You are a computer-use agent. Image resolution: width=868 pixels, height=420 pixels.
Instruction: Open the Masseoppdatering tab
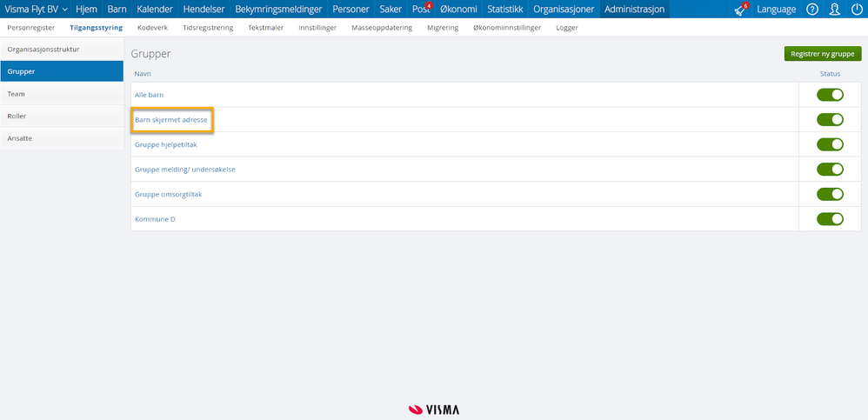pyautogui.click(x=382, y=28)
